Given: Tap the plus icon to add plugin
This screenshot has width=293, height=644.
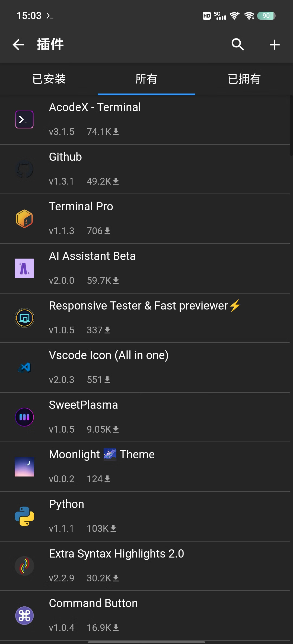Looking at the screenshot, I should [275, 45].
